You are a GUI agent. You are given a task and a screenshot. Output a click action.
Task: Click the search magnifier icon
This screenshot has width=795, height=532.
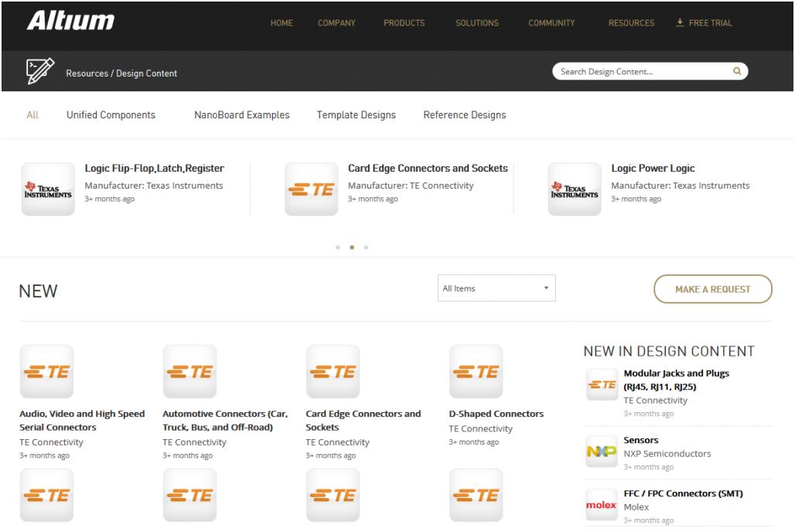(x=737, y=71)
